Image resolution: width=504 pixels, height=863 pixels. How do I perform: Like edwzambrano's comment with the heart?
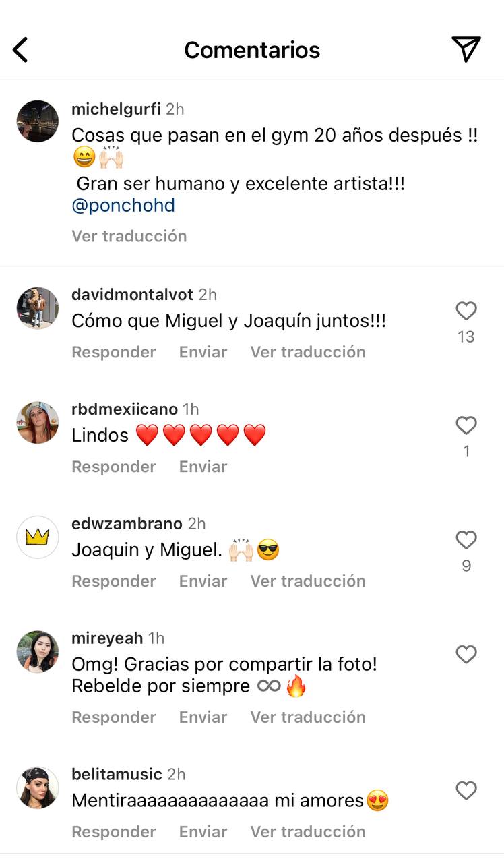tap(466, 540)
